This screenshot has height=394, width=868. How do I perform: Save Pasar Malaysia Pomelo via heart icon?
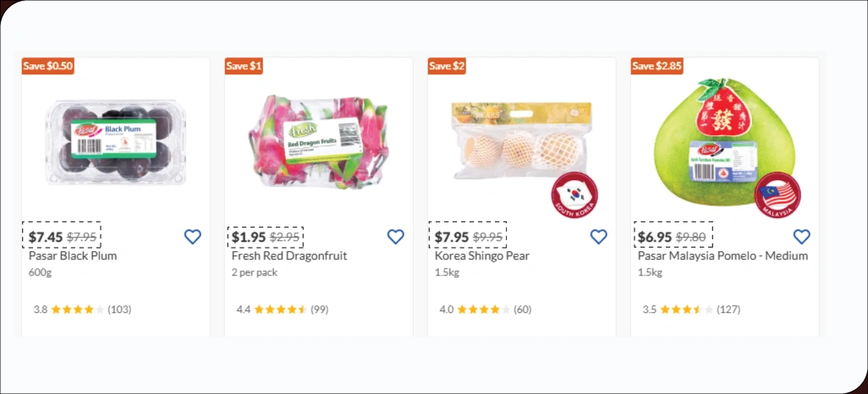pos(802,237)
